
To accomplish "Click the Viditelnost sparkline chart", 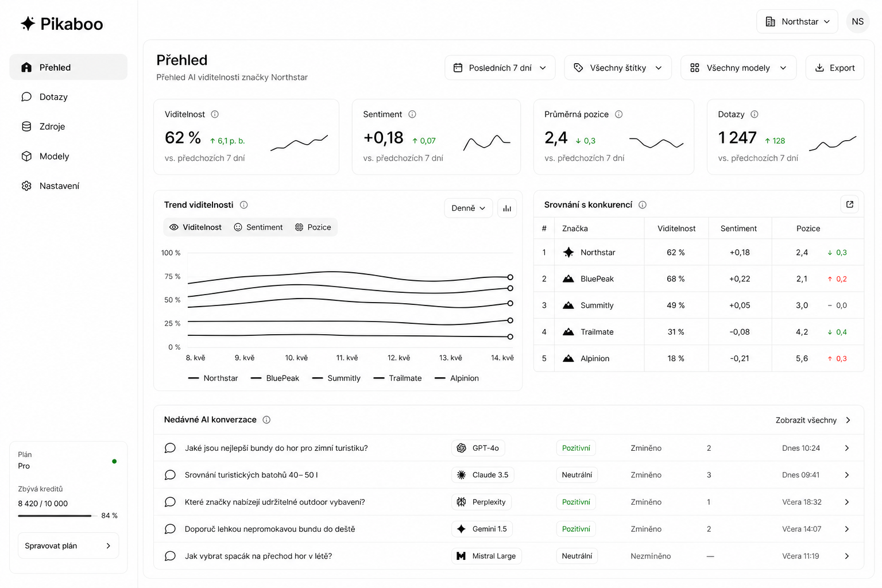I will [x=299, y=142].
